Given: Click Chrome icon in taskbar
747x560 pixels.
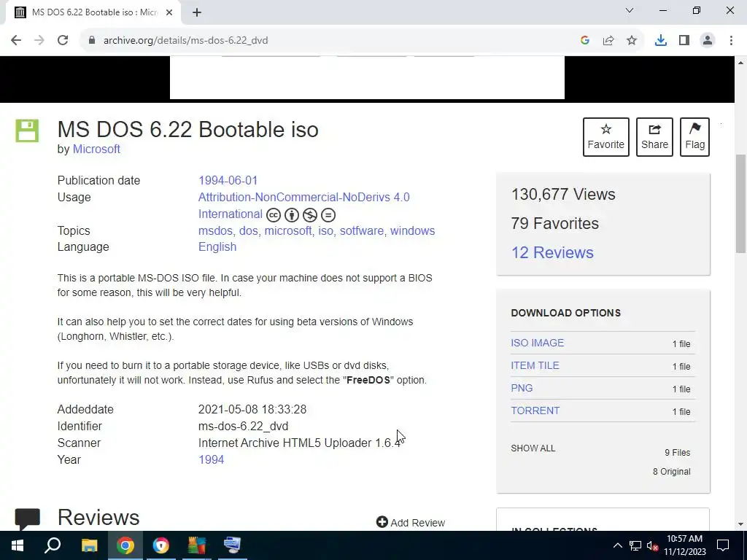Looking at the screenshot, I should tap(125, 545).
